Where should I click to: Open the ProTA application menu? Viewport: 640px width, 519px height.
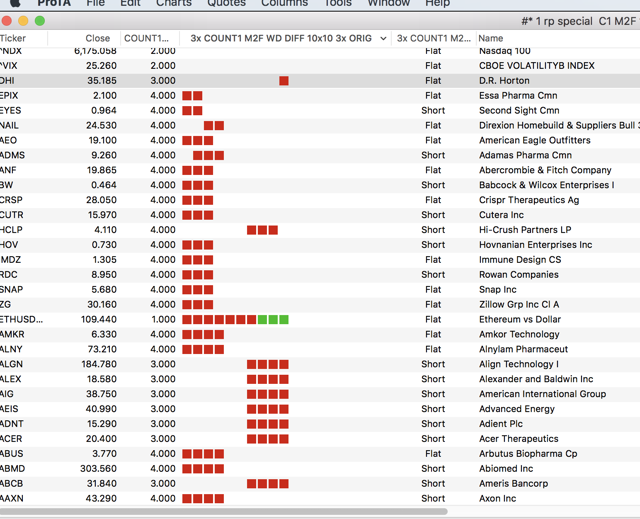coord(54,3)
